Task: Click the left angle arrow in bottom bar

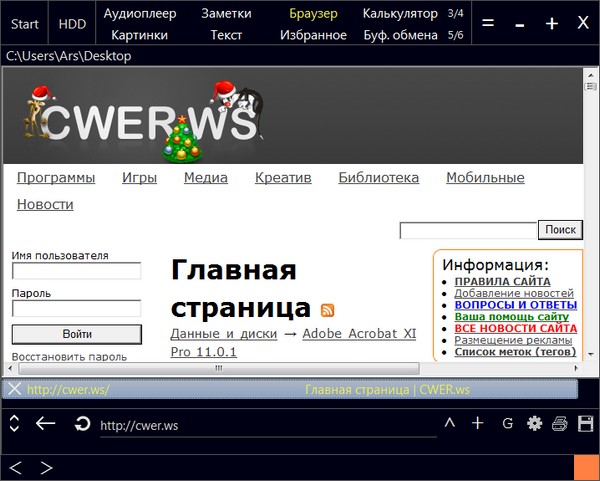Action: [16, 467]
